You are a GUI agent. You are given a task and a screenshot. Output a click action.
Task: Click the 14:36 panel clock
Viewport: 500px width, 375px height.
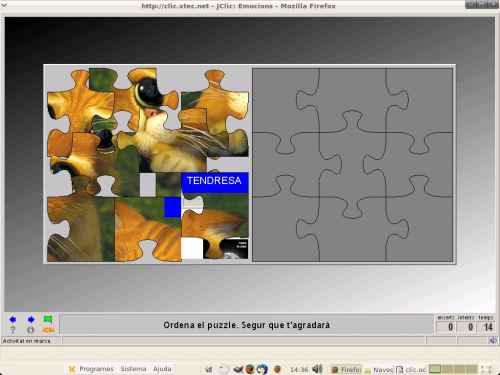point(299,369)
